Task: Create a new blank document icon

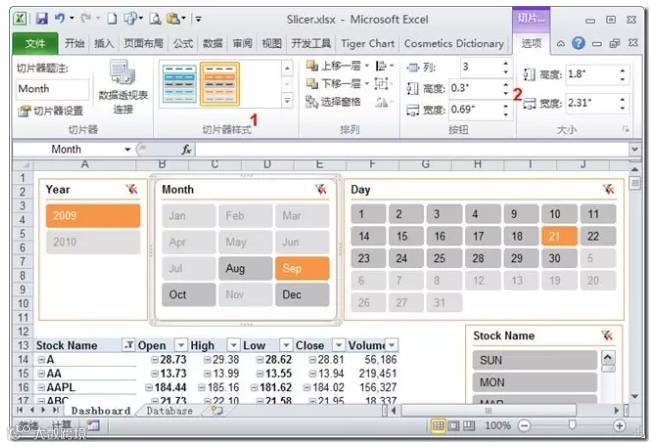Action: (x=112, y=19)
